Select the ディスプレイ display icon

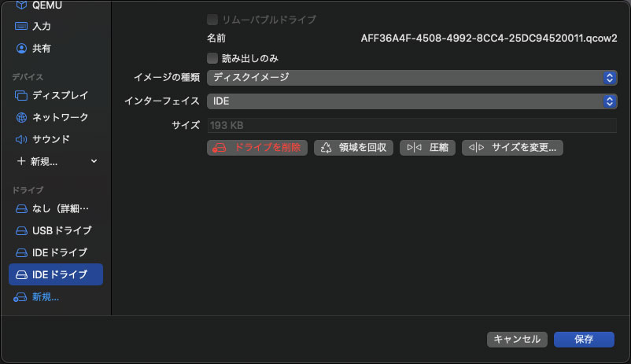tap(21, 95)
